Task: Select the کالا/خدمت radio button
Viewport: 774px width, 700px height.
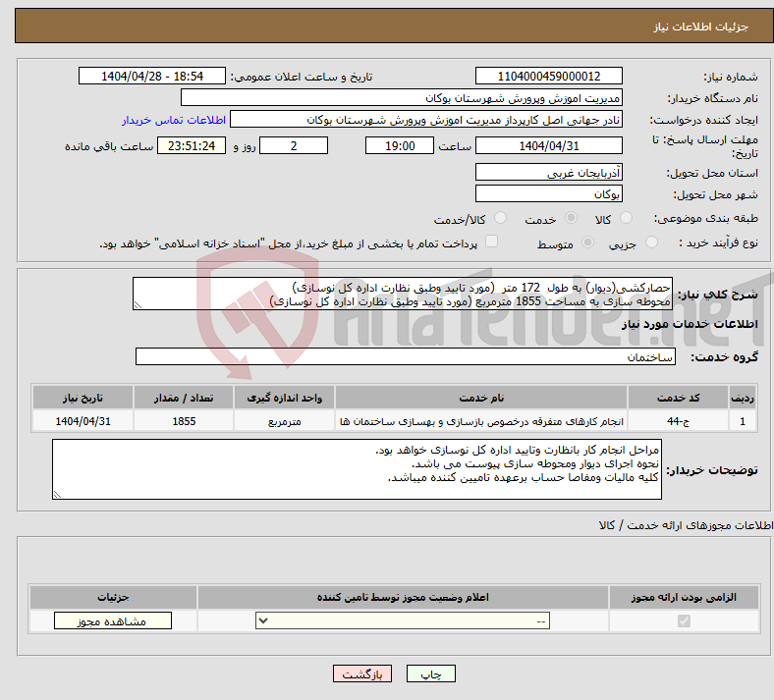Action: pyautogui.click(x=501, y=218)
